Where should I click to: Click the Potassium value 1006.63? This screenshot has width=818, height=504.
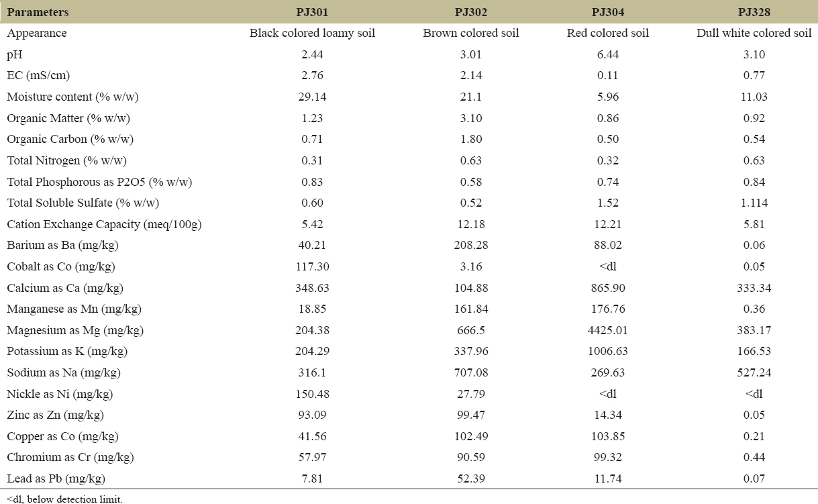pyautogui.click(x=608, y=352)
